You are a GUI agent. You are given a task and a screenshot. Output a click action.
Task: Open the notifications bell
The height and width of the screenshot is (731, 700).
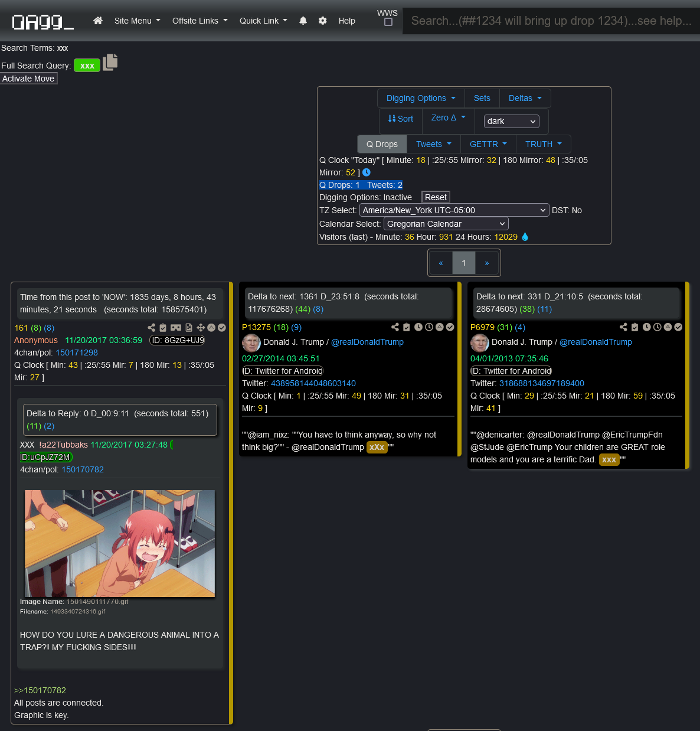pos(303,21)
